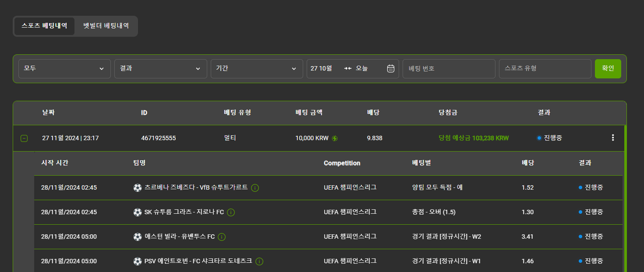
Task: Click info icon next to 츠르베나 즈베즈다 - VfB 슈투트가르트
Action: (255, 188)
